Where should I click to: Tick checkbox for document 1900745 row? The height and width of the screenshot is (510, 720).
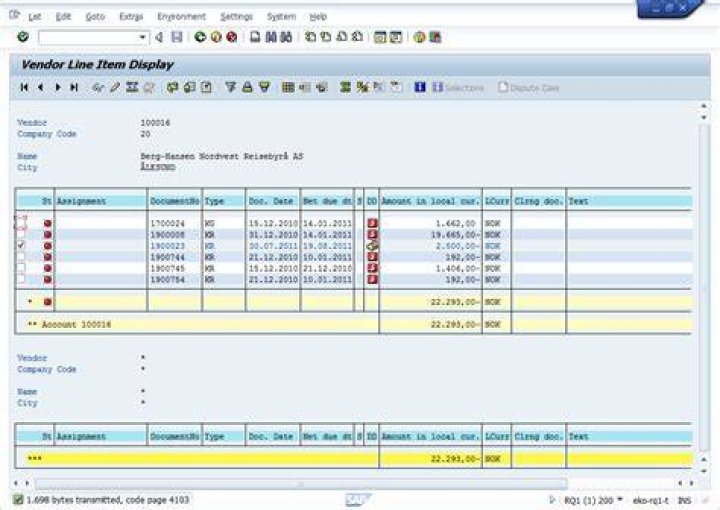pyautogui.click(x=21, y=268)
